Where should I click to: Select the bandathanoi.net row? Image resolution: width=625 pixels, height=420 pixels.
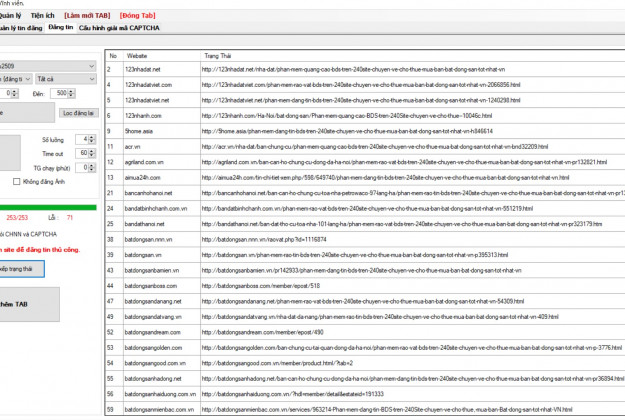(365, 224)
